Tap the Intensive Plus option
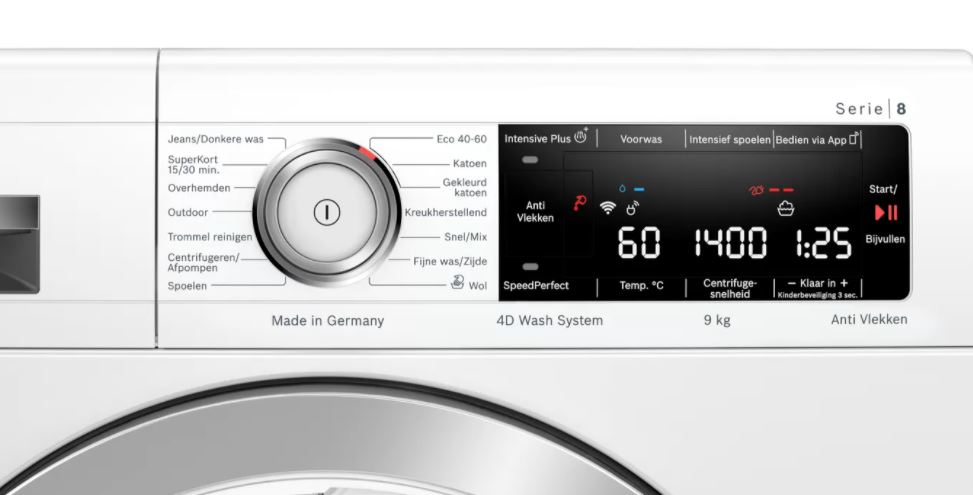 coord(547,138)
